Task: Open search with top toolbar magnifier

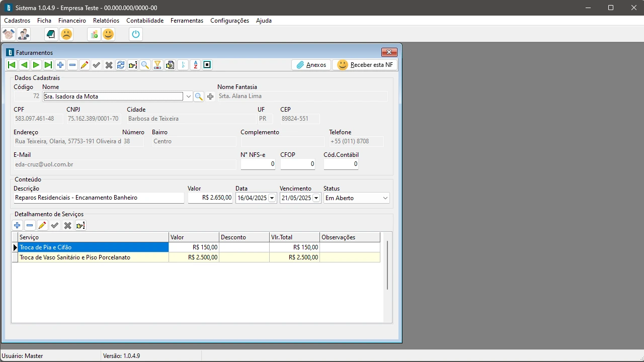Action: (x=145, y=65)
